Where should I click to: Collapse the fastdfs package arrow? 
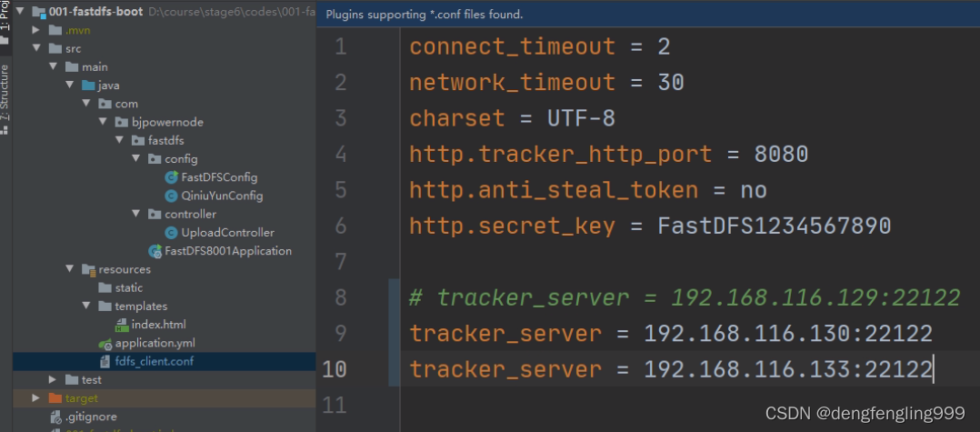point(119,141)
